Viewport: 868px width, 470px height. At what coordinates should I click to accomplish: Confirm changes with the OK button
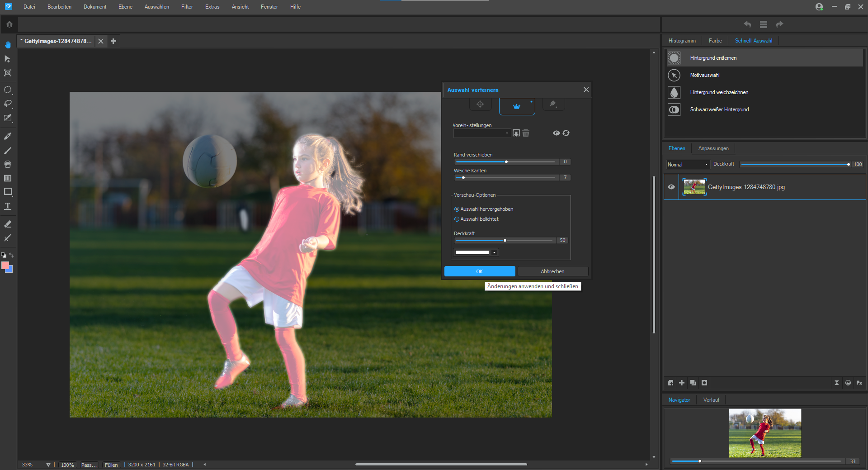(x=479, y=271)
